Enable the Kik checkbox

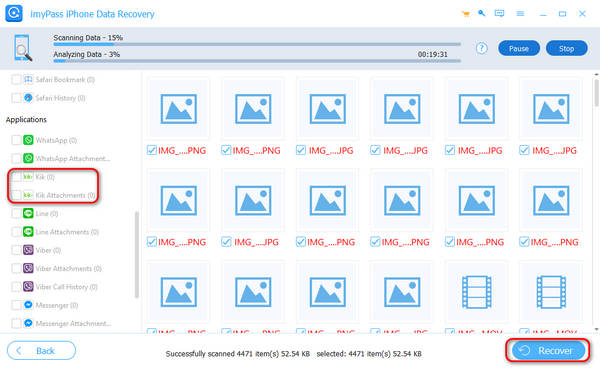point(16,177)
